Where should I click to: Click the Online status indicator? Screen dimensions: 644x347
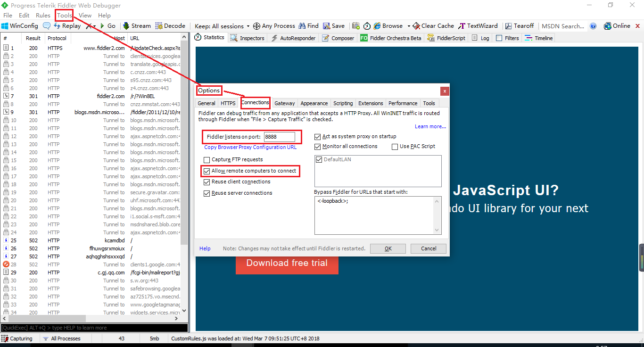click(617, 26)
